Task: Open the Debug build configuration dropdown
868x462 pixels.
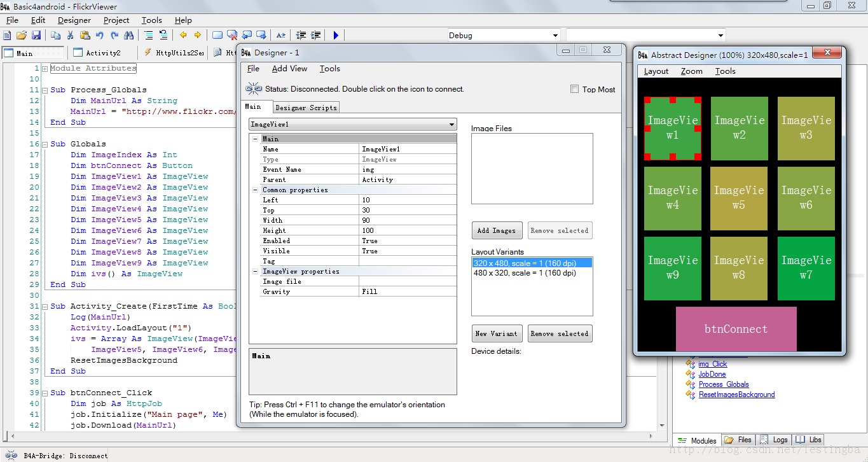Action: click(x=555, y=36)
